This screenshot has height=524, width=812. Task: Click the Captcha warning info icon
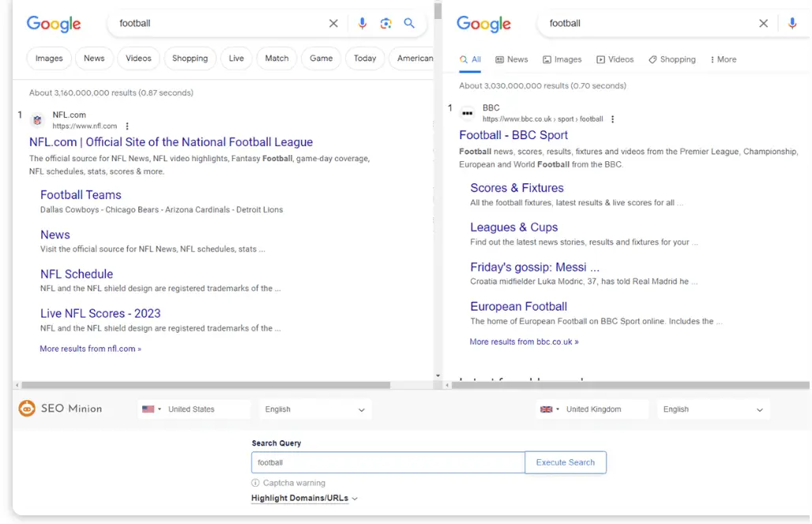tap(255, 483)
